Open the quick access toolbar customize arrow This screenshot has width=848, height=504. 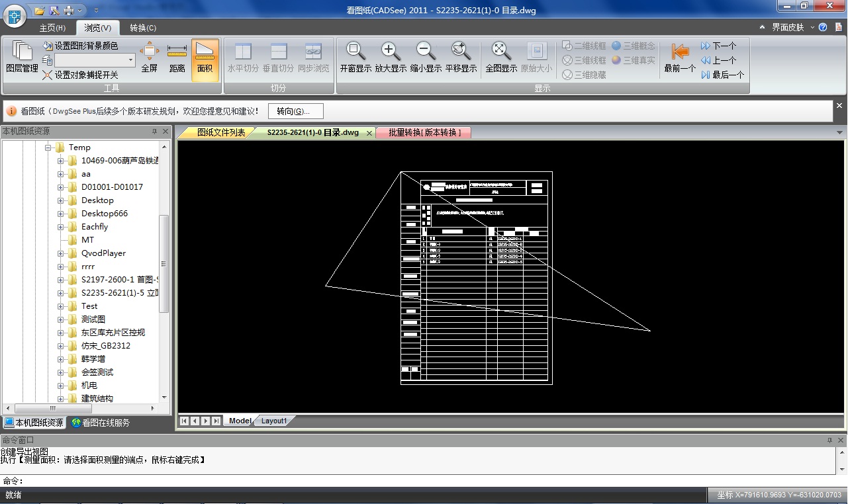pos(96,11)
